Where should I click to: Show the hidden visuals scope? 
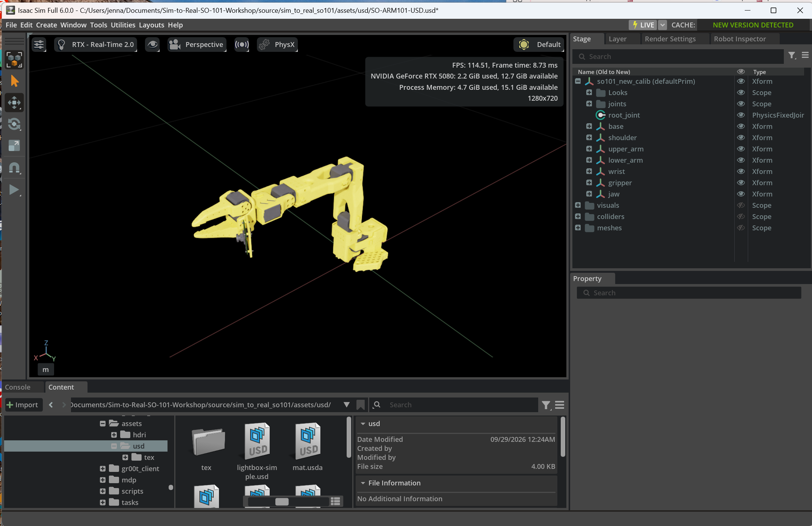click(741, 206)
